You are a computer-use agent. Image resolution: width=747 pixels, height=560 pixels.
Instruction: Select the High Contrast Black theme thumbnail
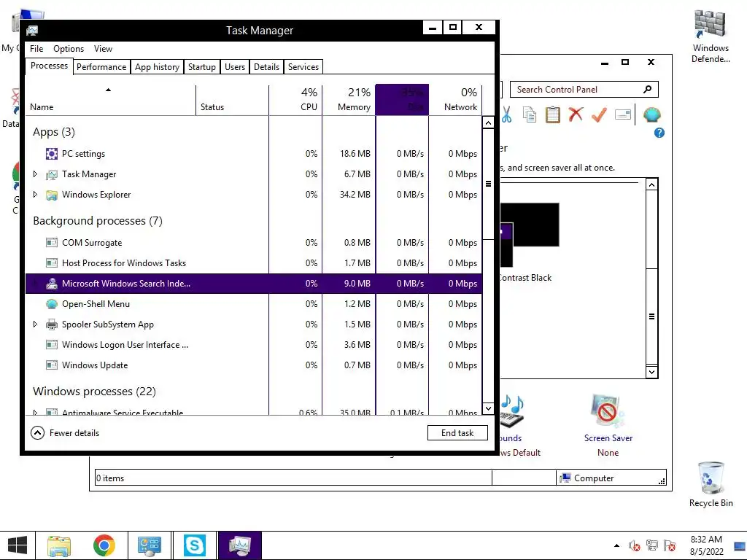pyautogui.click(x=530, y=234)
